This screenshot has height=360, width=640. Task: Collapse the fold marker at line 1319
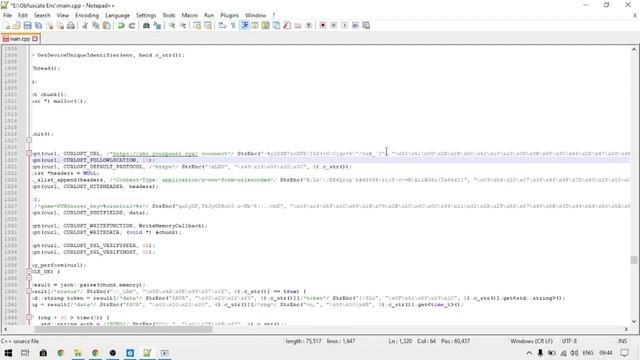coord(29,153)
